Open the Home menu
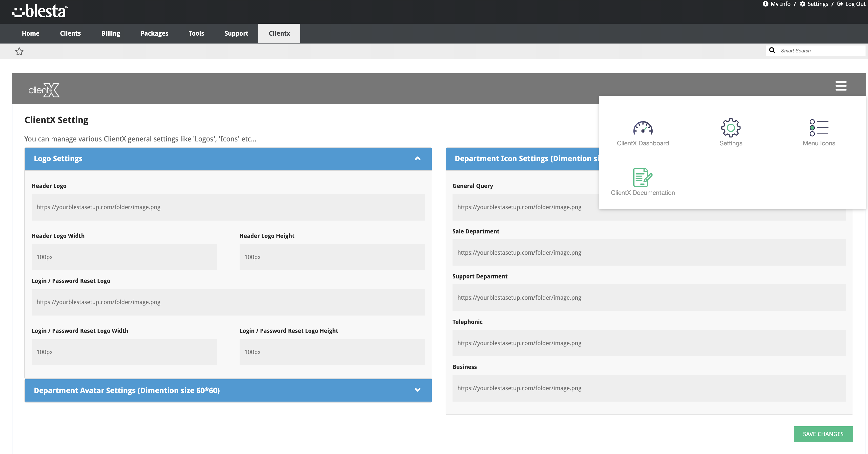Screen dimensions: 868x454 click(x=31, y=33)
